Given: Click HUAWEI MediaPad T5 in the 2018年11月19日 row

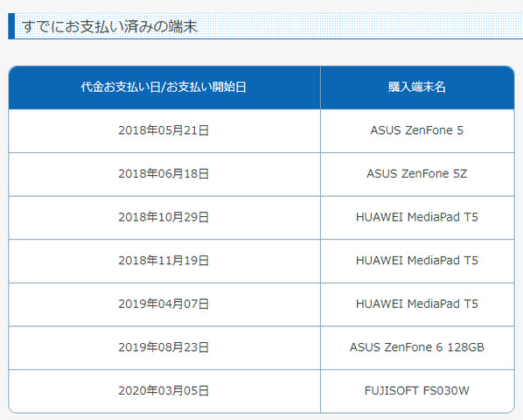Looking at the screenshot, I should click(x=417, y=261).
